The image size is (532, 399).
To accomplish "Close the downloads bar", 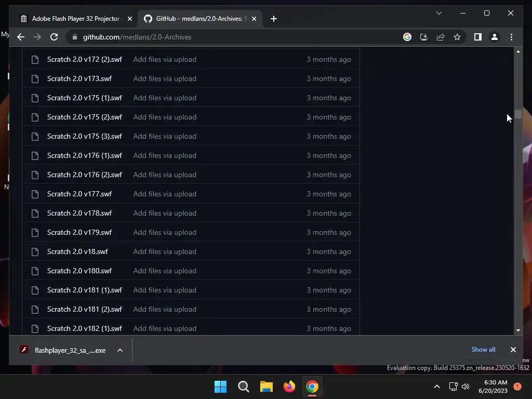I will (513, 350).
